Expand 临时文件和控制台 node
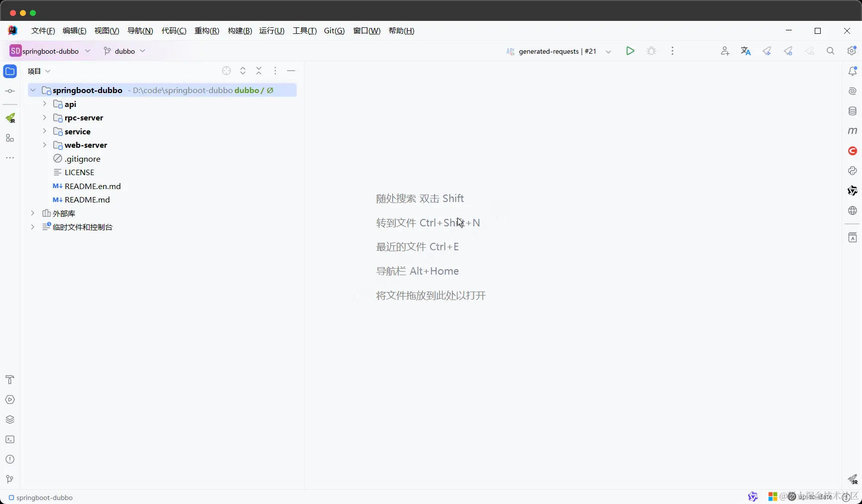 (33, 227)
